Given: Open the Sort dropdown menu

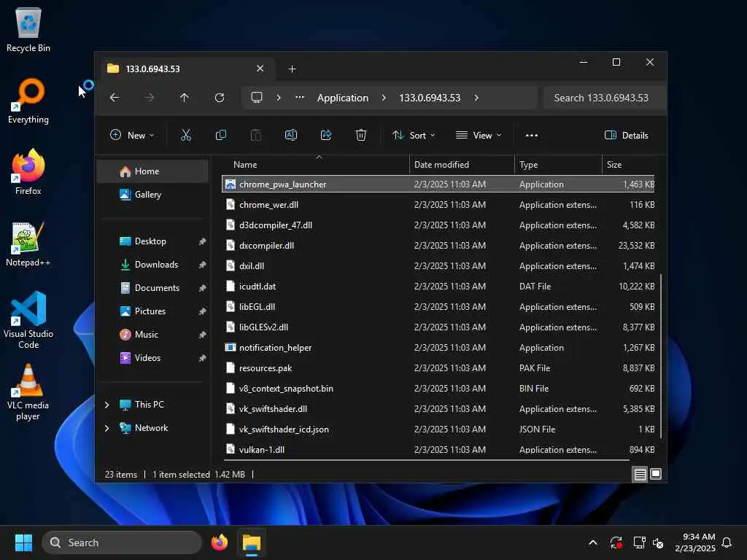Looking at the screenshot, I should [414, 135].
